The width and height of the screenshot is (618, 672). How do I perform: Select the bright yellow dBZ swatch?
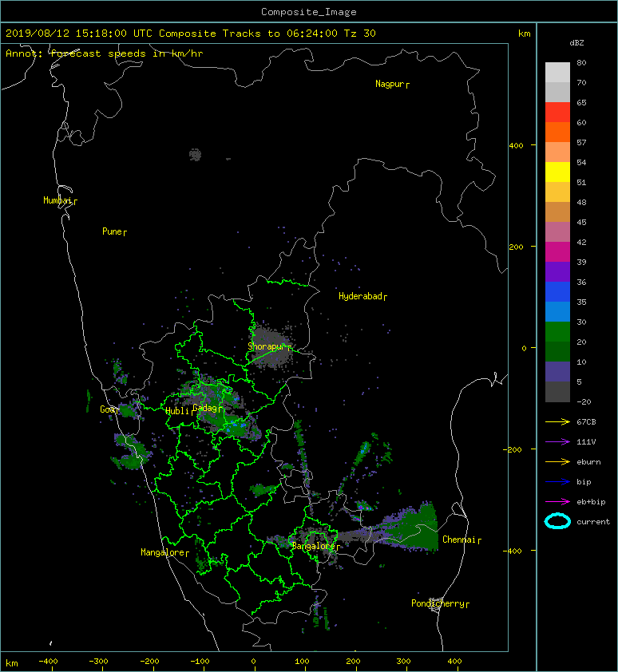coord(557,172)
